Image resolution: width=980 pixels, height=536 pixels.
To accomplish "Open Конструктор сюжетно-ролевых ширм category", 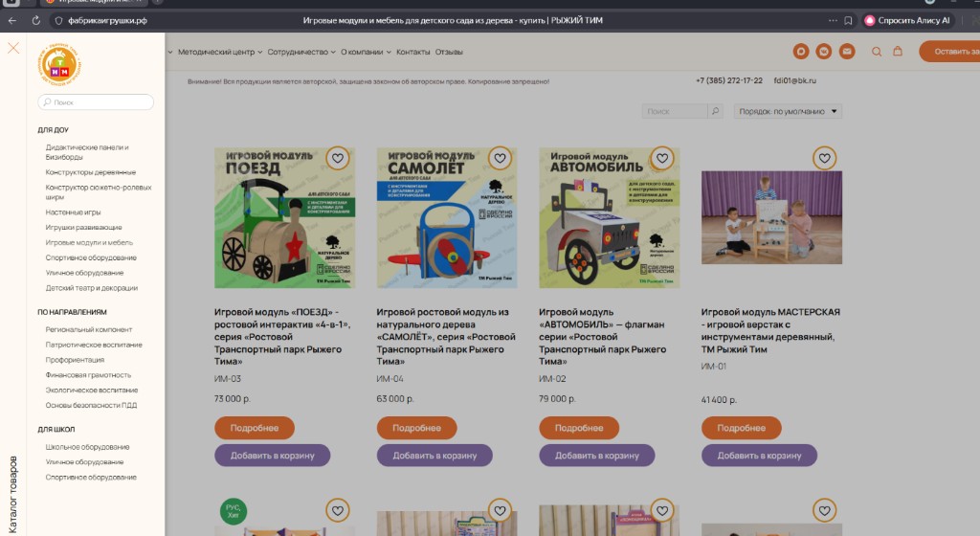I will [99, 192].
